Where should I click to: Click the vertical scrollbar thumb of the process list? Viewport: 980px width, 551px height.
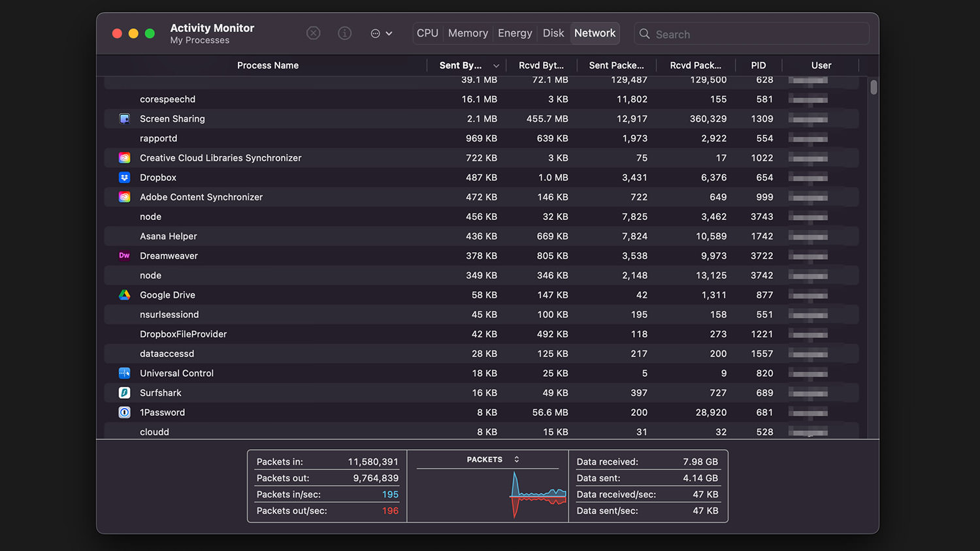point(874,87)
